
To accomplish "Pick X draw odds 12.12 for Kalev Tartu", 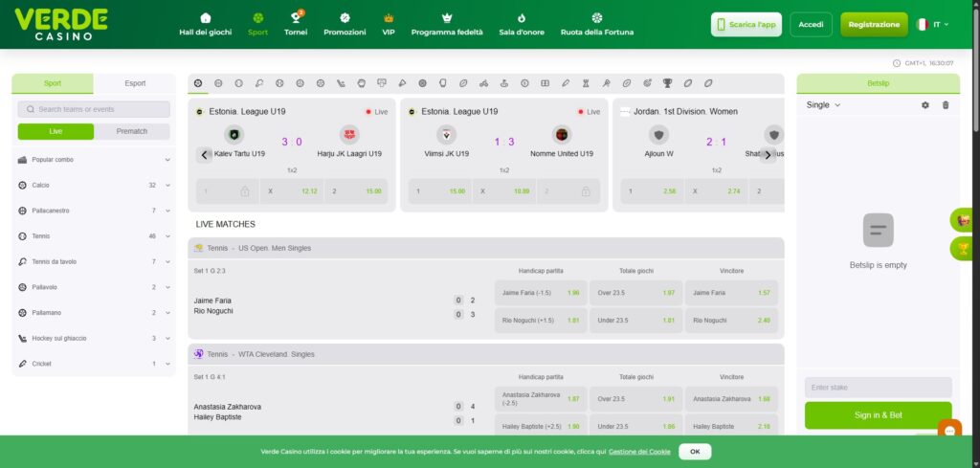I will 292,191.
